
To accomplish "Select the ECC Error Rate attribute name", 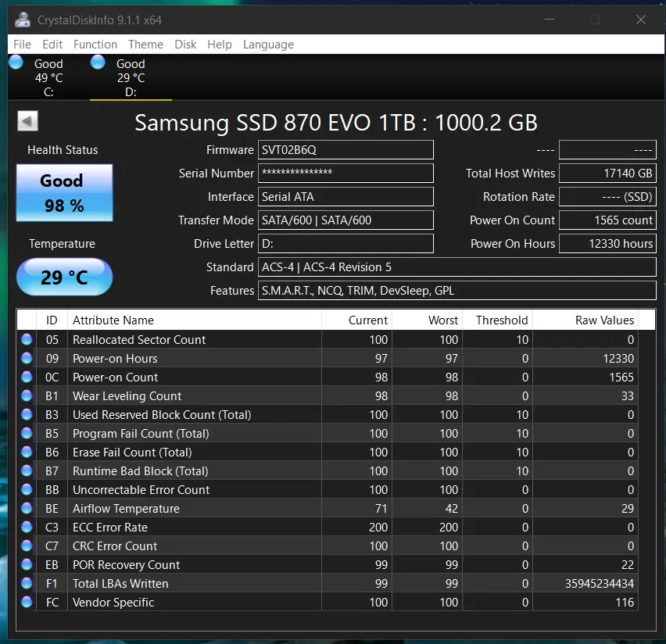I will (x=110, y=528).
